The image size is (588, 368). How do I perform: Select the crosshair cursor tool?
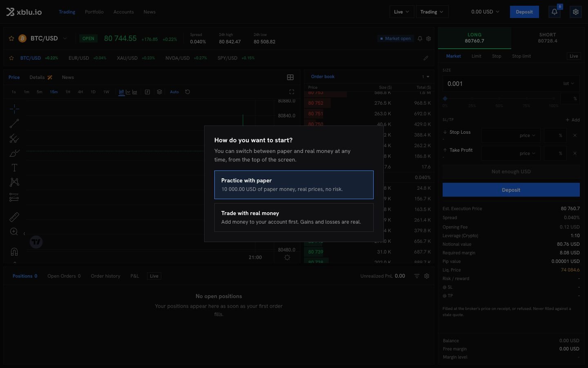coord(14,109)
